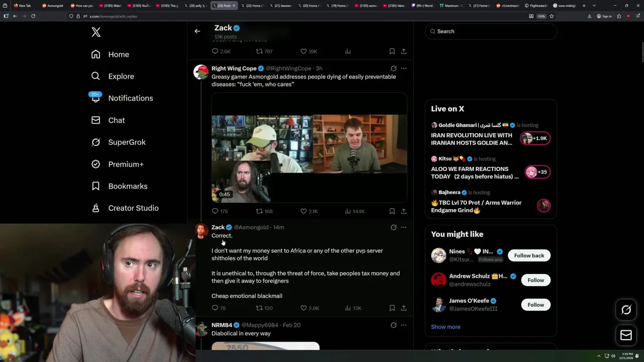Viewport: 644px width, 362px height.
Task: Bookmark this page with star icon
Action: pyautogui.click(x=551, y=16)
